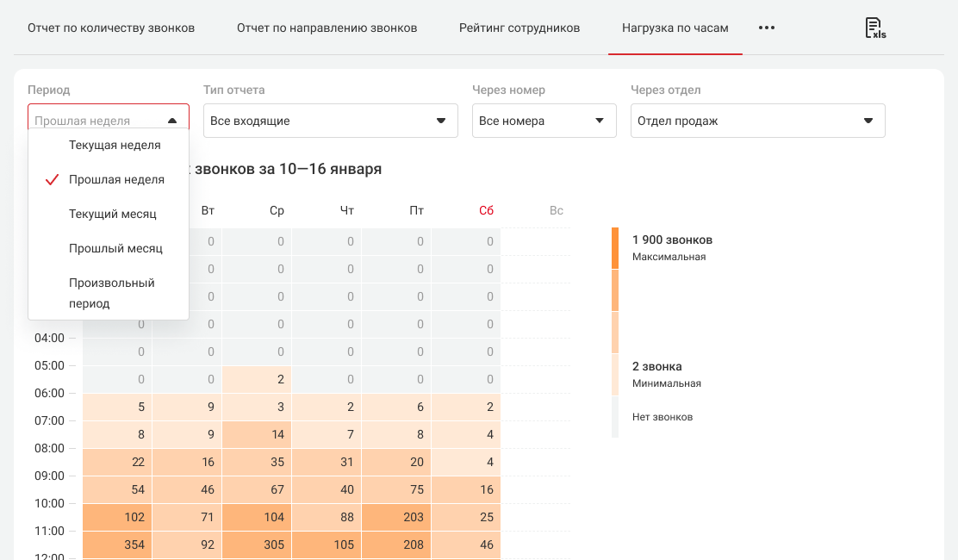This screenshot has height=560, width=958.
Task: Click the Сб column header
Action: (486, 210)
